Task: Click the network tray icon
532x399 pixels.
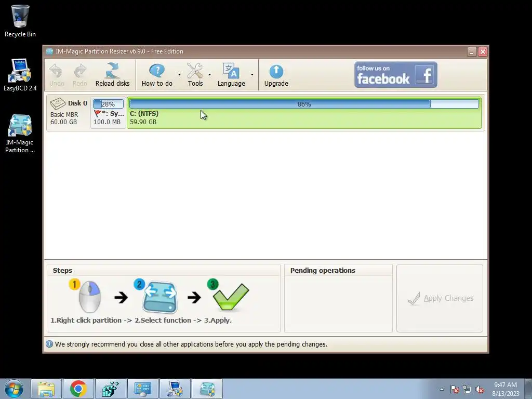Action: pyautogui.click(x=467, y=389)
